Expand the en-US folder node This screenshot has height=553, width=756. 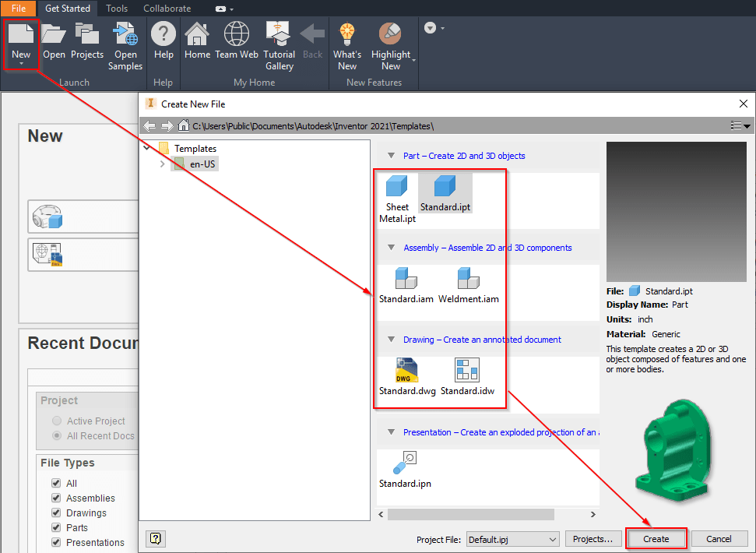click(163, 164)
